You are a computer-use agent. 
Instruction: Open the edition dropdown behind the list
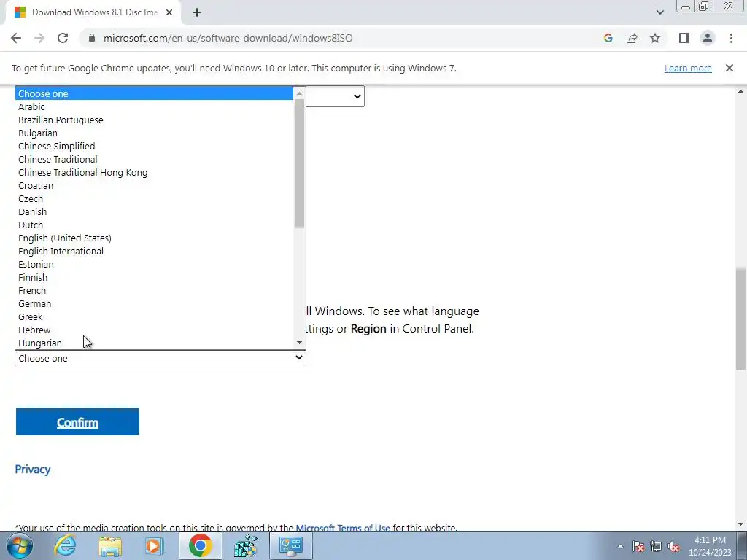pyautogui.click(x=335, y=96)
